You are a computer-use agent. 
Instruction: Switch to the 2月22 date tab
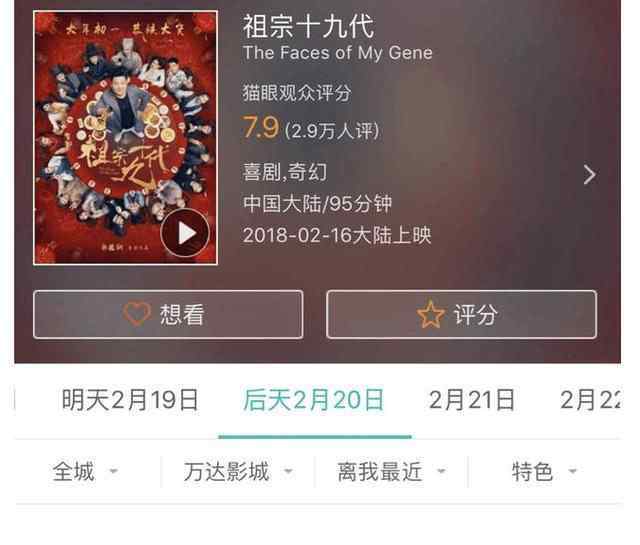point(591,400)
